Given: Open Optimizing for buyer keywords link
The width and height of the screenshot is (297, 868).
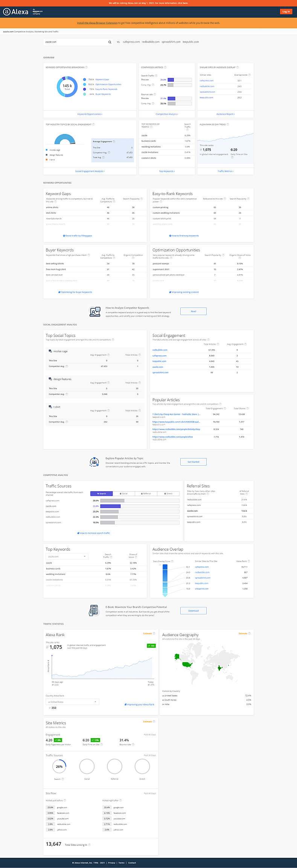Looking at the screenshot, I should click(75, 292).
